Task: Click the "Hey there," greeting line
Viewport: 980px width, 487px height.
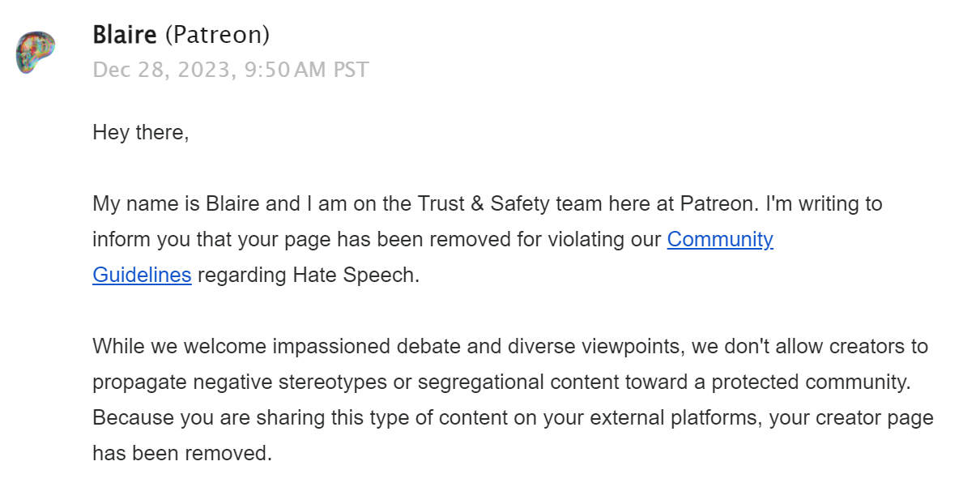Action: pos(140,132)
